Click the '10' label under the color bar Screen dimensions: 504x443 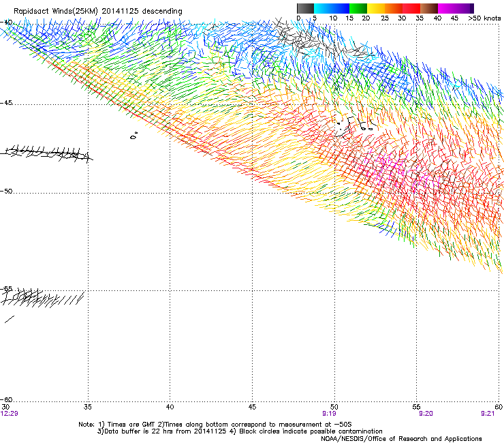click(333, 18)
